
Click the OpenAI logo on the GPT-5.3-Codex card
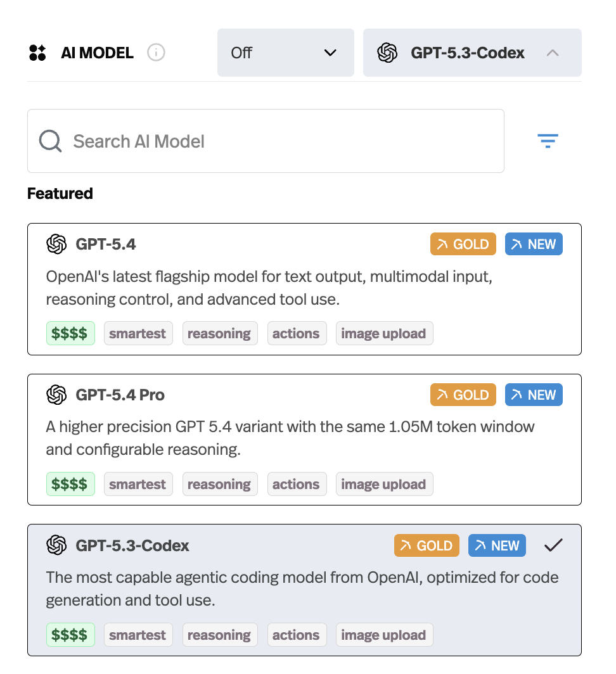click(x=56, y=545)
